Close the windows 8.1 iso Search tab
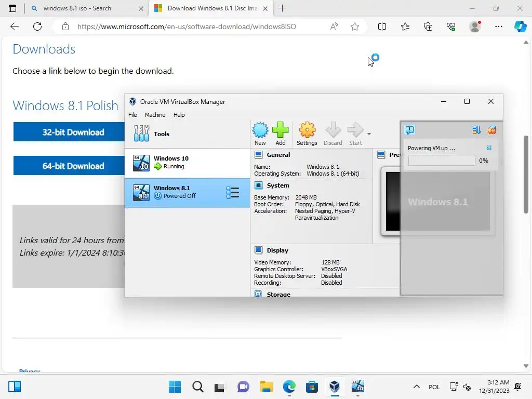Viewport: 532px width, 399px height. click(141, 8)
